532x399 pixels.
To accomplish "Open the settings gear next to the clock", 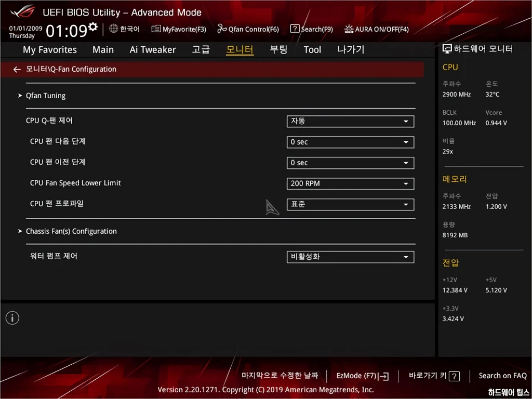I will 92,26.
